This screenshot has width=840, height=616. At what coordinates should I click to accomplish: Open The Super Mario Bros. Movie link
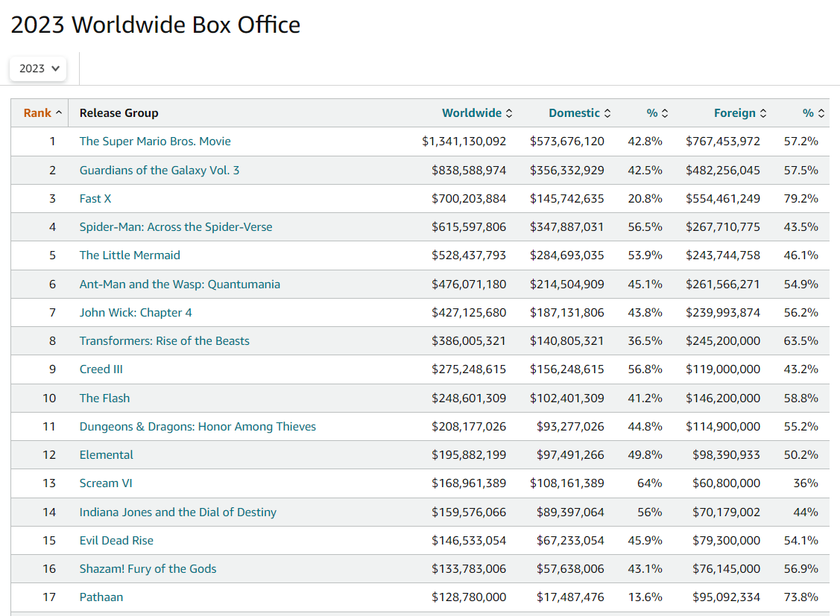(155, 142)
